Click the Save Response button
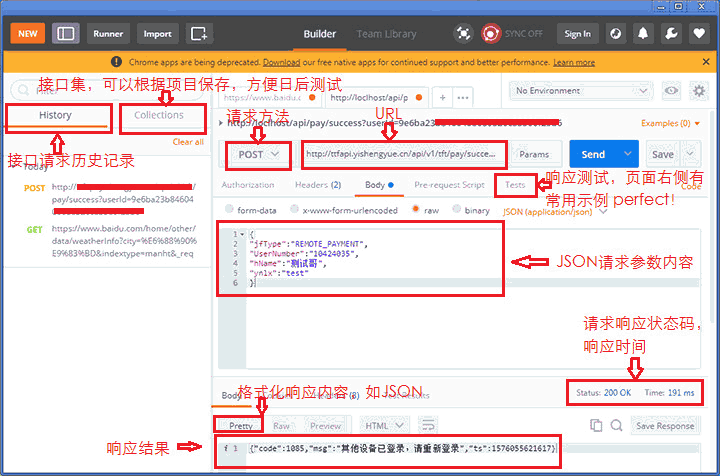The image size is (720, 476). click(x=665, y=426)
